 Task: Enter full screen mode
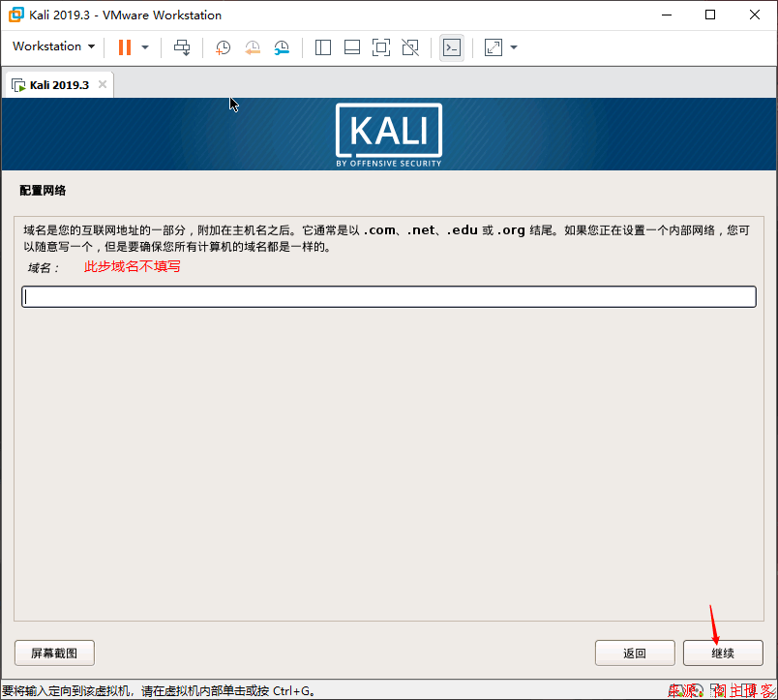click(x=381, y=47)
